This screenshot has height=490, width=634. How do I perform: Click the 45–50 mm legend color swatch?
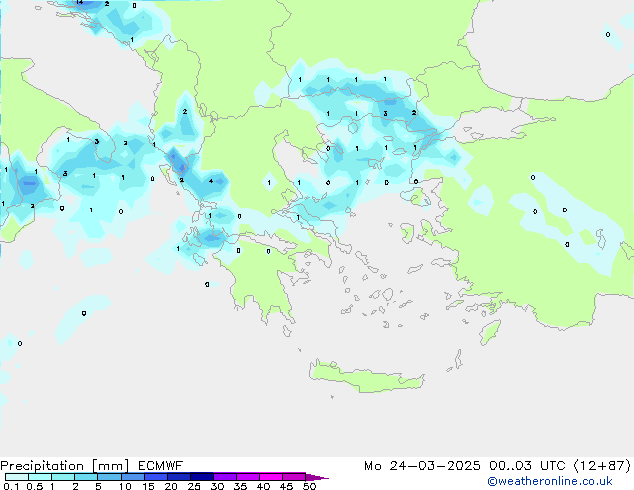pyautogui.click(x=294, y=477)
